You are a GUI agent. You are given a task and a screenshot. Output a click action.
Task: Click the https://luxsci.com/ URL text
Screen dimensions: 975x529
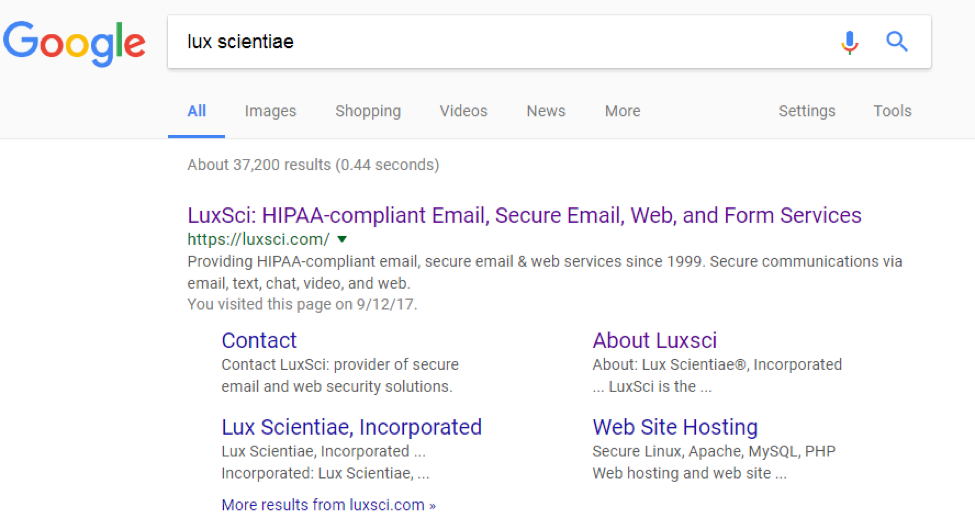coord(259,239)
